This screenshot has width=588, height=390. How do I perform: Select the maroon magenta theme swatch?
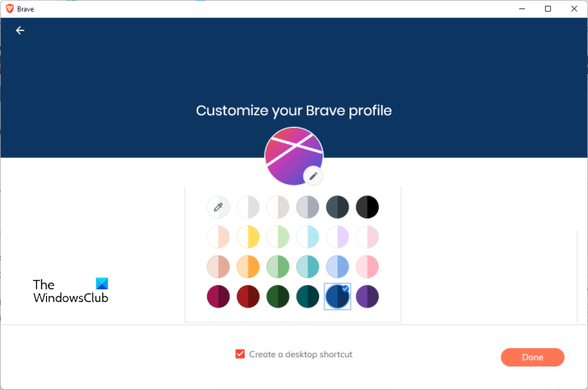[x=218, y=297]
